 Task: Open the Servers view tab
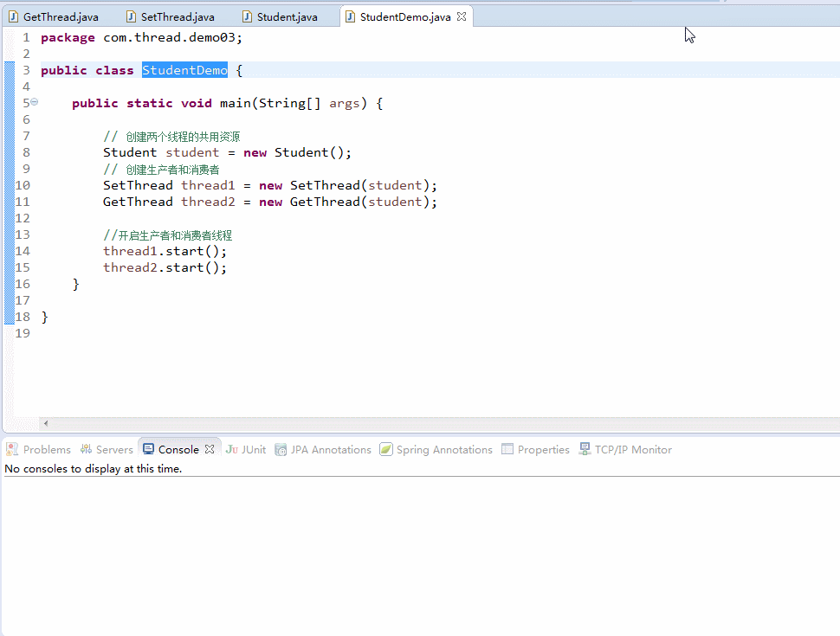pyautogui.click(x=107, y=450)
